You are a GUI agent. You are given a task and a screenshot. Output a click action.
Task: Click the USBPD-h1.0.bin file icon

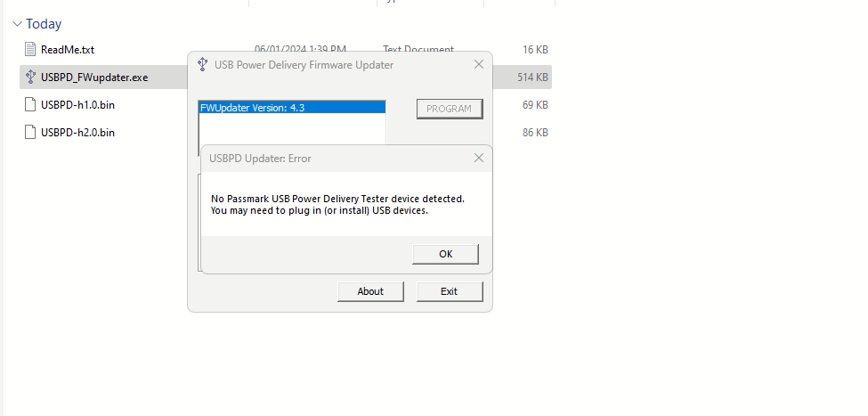[30, 104]
